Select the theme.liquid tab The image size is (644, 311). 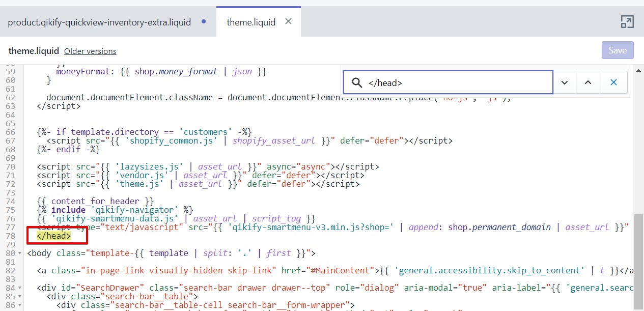pos(250,22)
